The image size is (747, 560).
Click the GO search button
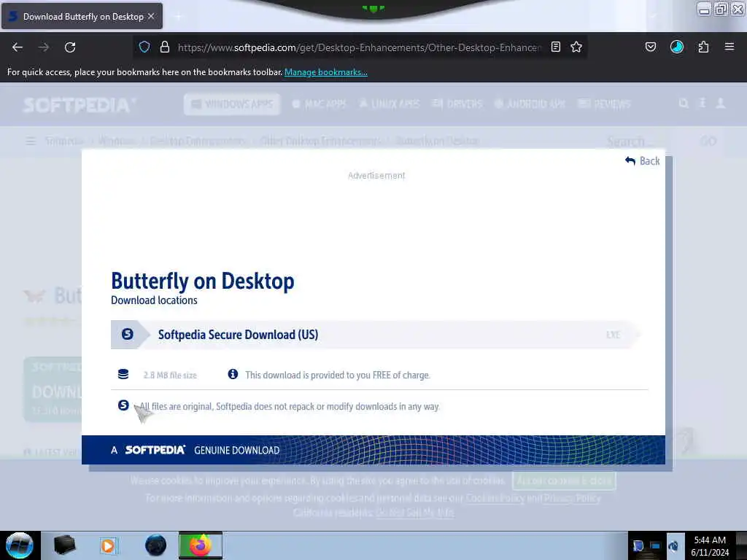click(708, 141)
